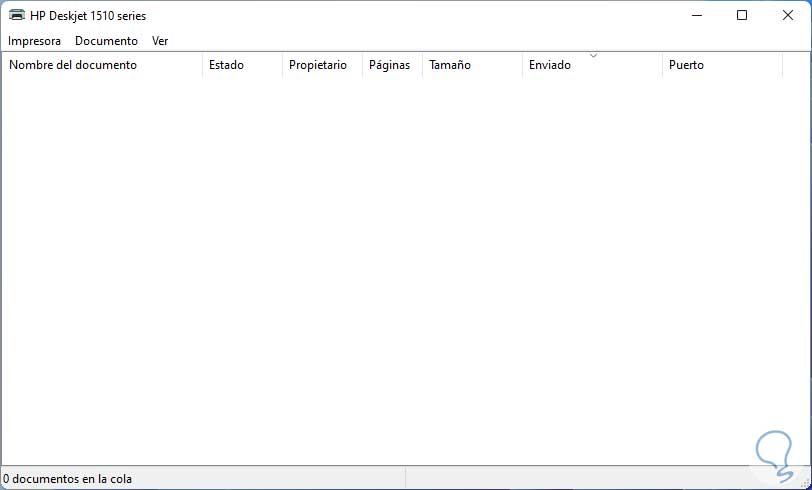Image resolution: width=812 pixels, height=490 pixels.
Task: Sort by Propietario column header
Action: (x=322, y=65)
